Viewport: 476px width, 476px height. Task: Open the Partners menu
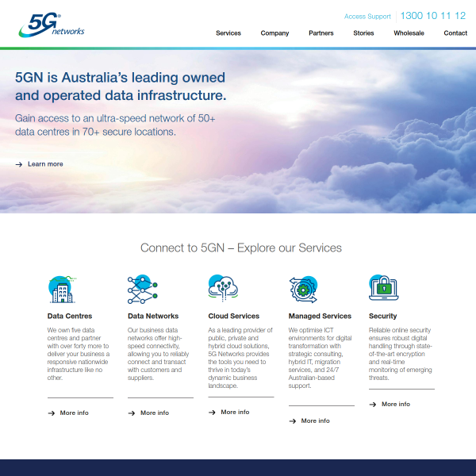tap(321, 33)
